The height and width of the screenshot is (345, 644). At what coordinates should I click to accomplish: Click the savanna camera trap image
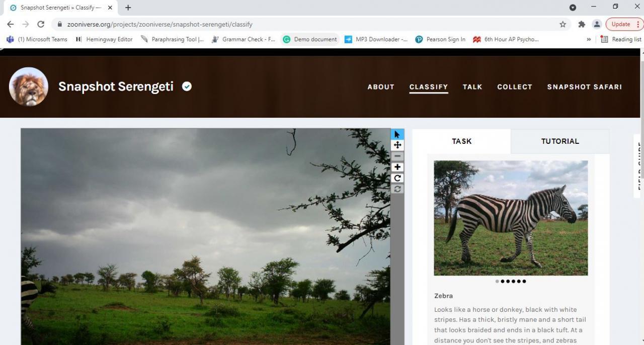tap(205, 236)
